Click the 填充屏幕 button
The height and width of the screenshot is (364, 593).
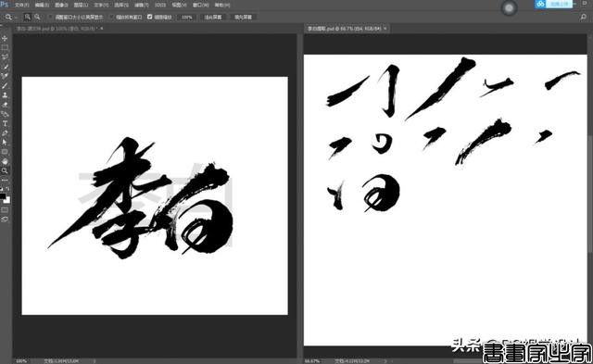pos(243,17)
